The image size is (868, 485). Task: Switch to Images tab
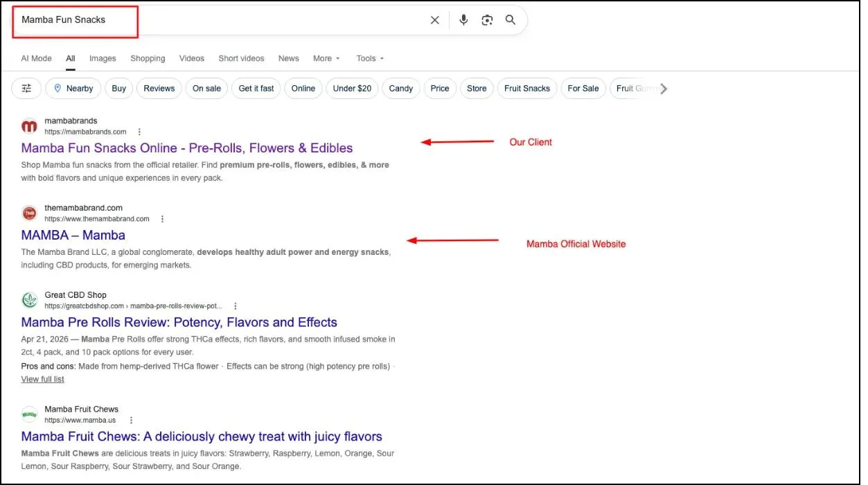pyautogui.click(x=103, y=59)
